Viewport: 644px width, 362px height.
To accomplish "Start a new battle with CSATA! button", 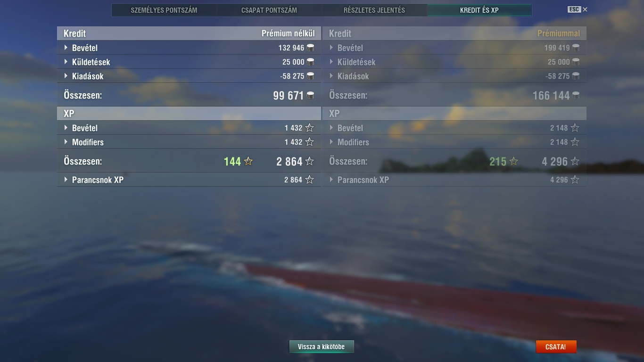I will (x=556, y=347).
